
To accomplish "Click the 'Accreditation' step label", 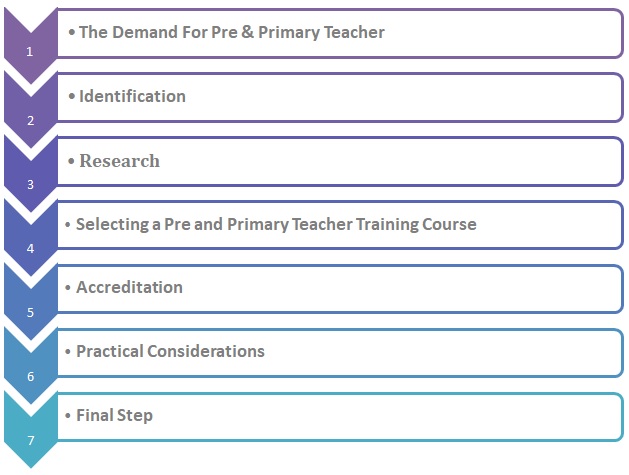I will [x=129, y=287].
